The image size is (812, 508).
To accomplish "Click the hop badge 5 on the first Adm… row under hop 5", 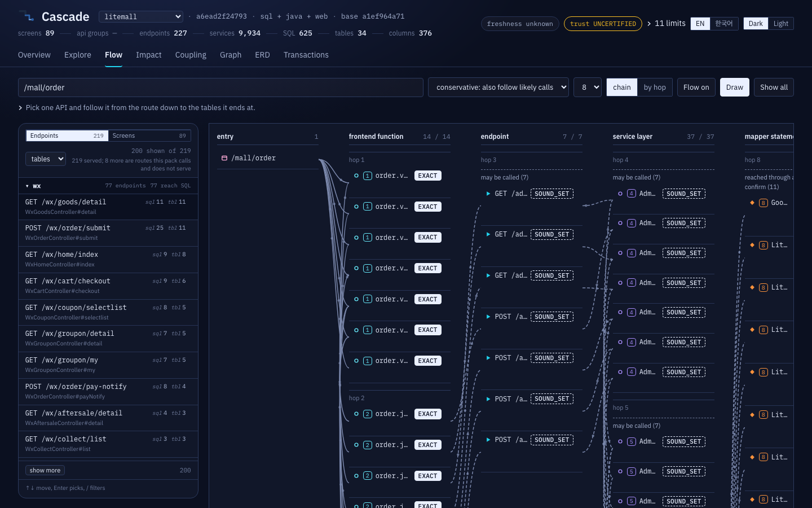I will [632, 441].
